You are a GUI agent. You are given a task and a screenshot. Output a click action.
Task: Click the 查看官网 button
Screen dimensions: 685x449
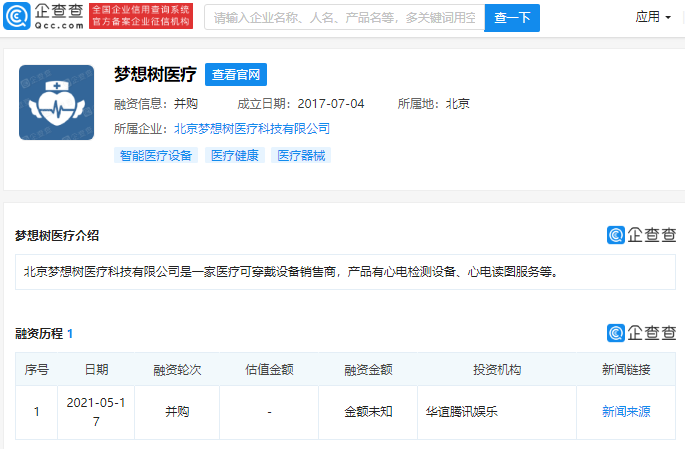236,75
